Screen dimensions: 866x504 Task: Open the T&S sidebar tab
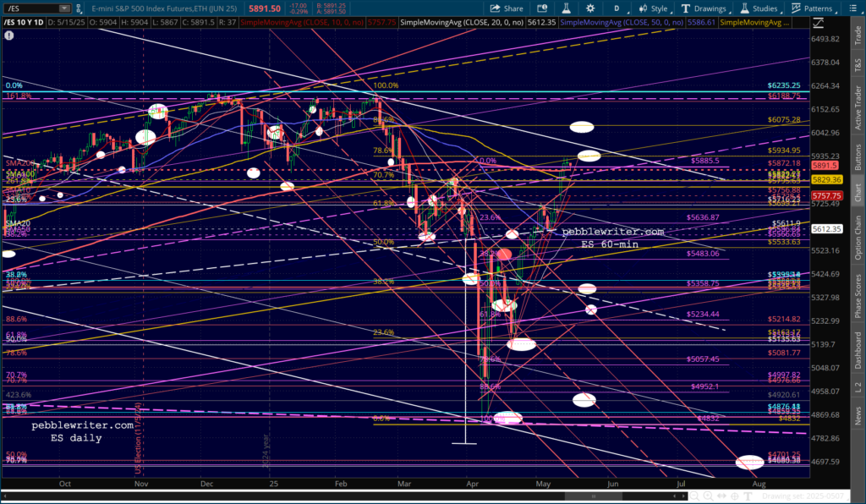(x=858, y=64)
